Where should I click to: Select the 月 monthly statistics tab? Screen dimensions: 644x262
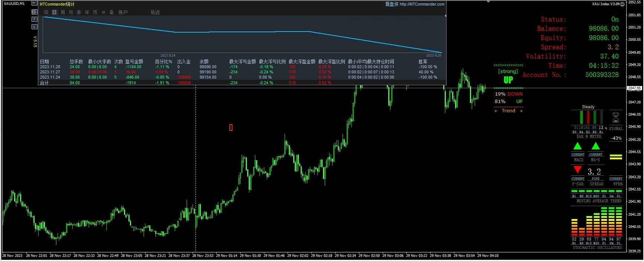point(71,12)
